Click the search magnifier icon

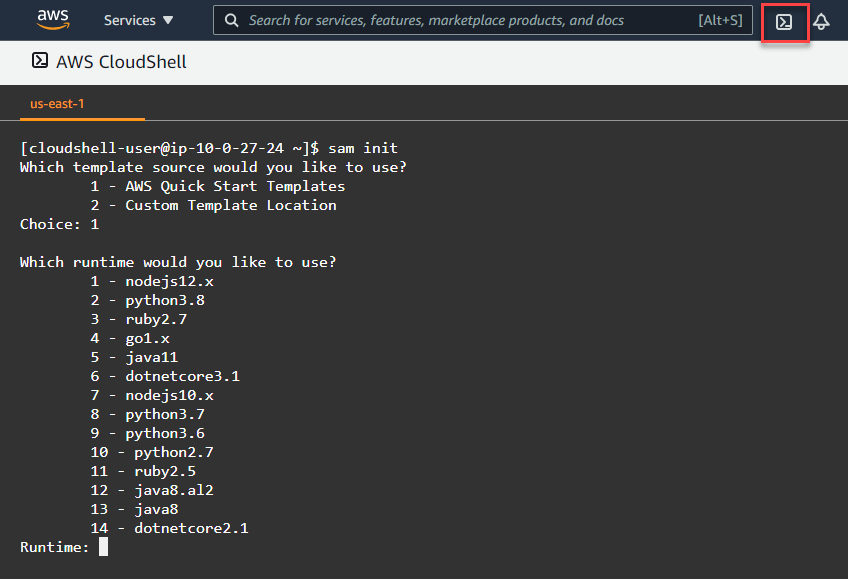(x=231, y=20)
